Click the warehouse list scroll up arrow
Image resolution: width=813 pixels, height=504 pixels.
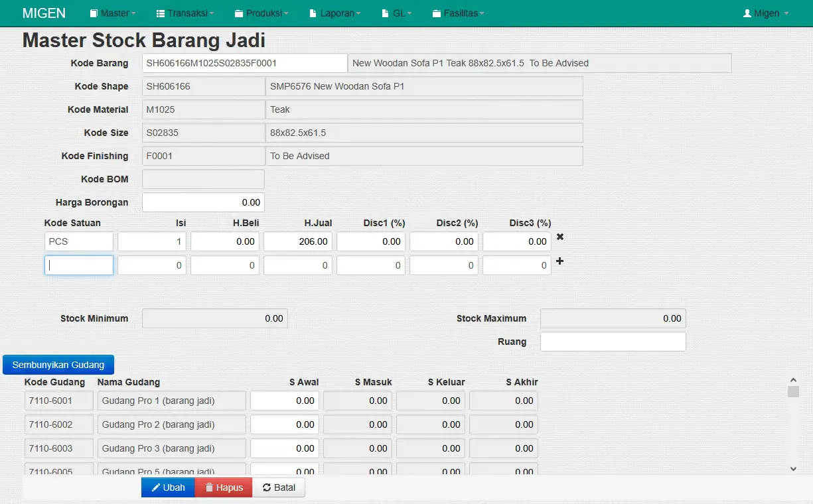click(x=793, y=379)
